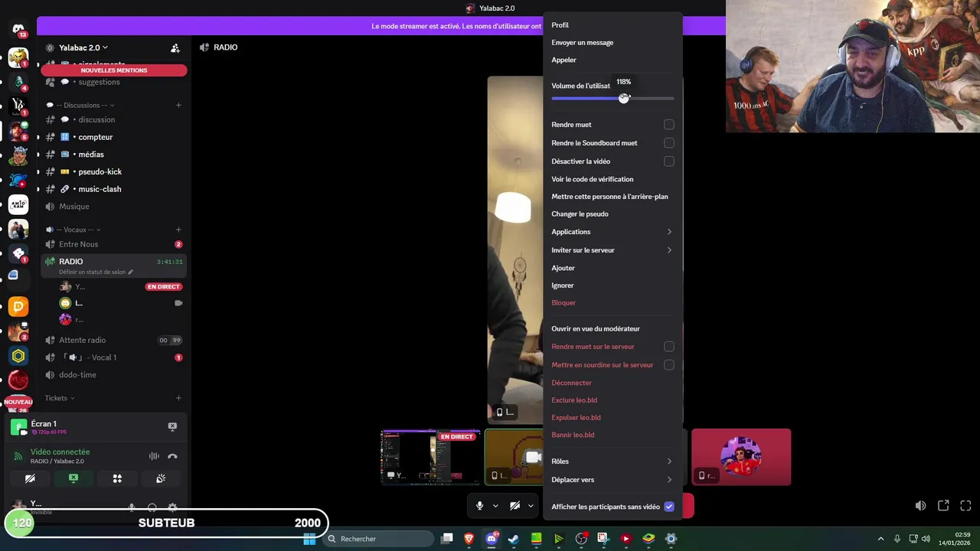Expand the Yalabac 2.0 server menu
Image resolution: width=980 pixels, height=551 pixels.
coord(83,47)
